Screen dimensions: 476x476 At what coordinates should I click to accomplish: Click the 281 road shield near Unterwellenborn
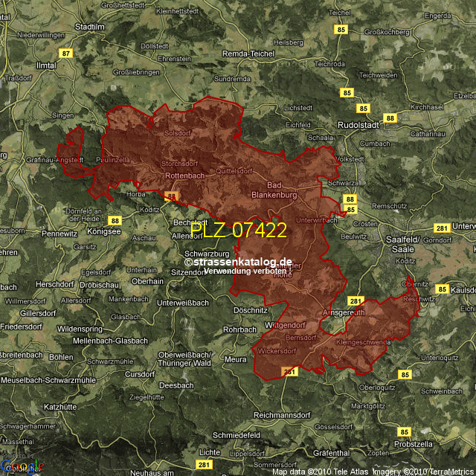[x=441, y=228]
